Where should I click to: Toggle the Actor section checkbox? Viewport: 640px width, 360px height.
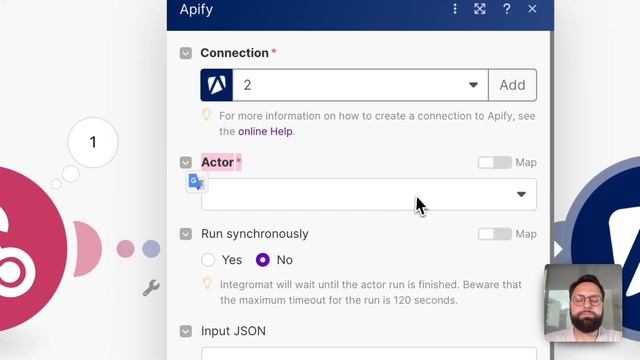point(186,162)
